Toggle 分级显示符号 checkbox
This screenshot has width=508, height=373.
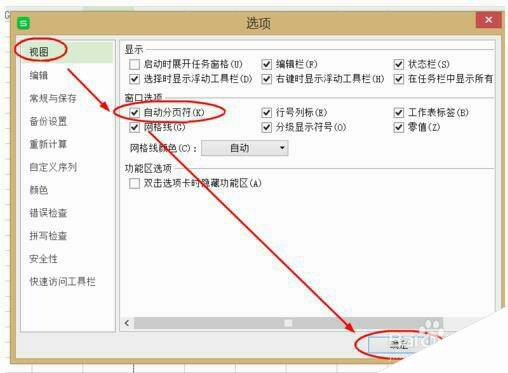(x=266, y=127)
